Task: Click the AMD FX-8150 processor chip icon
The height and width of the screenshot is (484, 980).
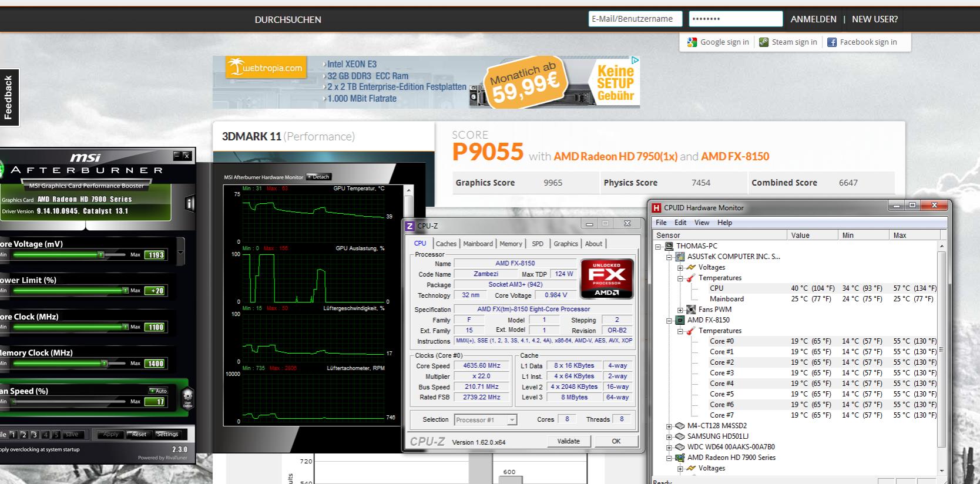Action: pos(680,320)
